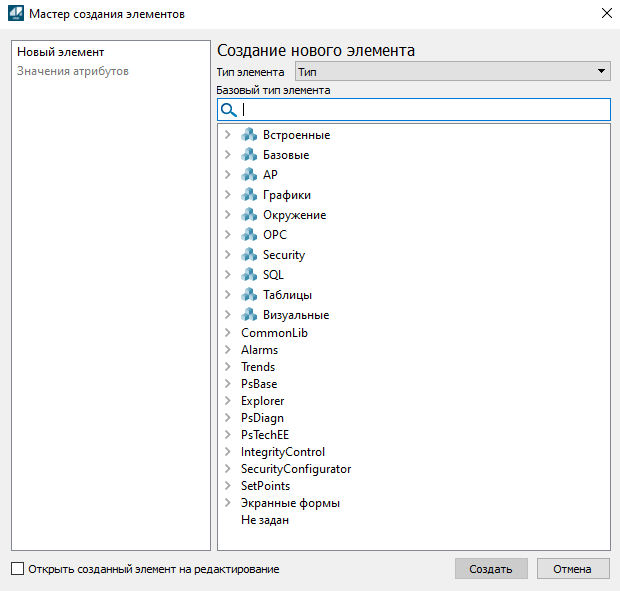The width and height of the screenshot is (620, 591).
Task: Click the Отмена button
Action: (572, 569)
